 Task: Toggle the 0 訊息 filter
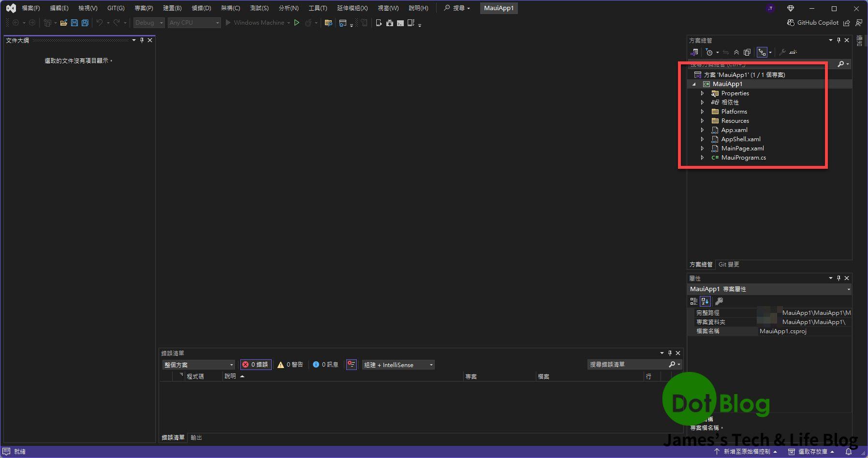pos(325,364)
